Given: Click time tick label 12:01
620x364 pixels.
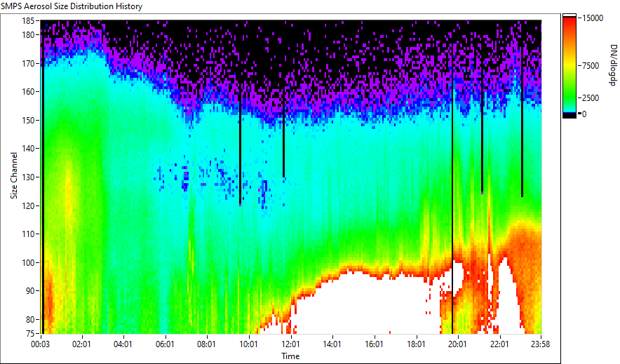Looking at the screenshot, I should click(x=290, y=344).
